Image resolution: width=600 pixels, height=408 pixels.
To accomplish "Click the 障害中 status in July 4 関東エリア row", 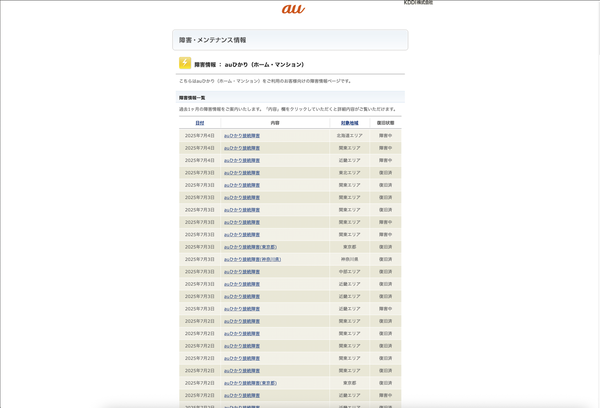I will 385,148.
